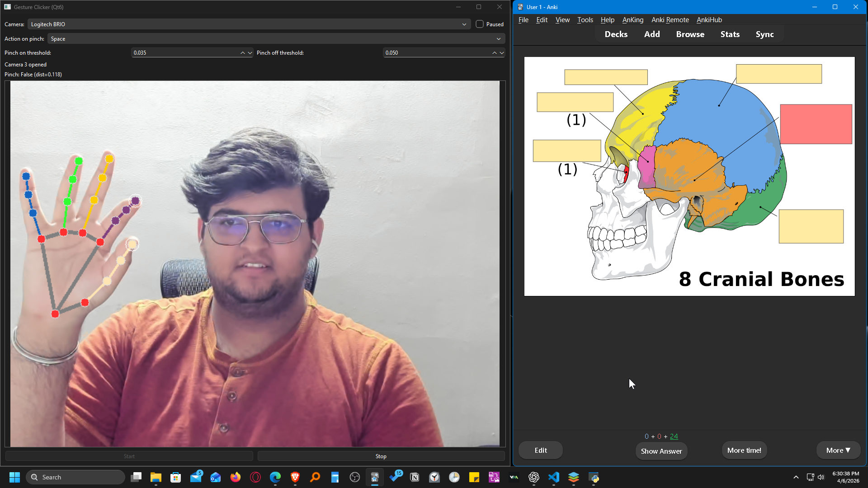Viewport: 868px width, 488px height.
Task: Open OBS Studio from the taskbar
Action: (354, 477)
